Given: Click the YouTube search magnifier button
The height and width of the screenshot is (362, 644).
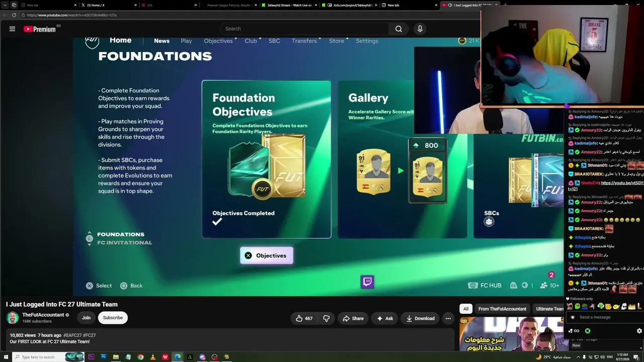Looking at the screenshot, I should (398, 29).
